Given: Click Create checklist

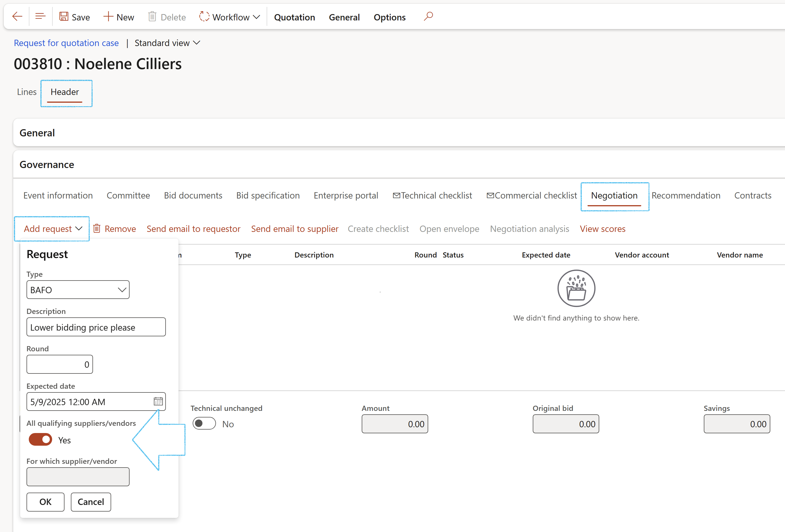Looking at the screenshot, I should point(378,229).
